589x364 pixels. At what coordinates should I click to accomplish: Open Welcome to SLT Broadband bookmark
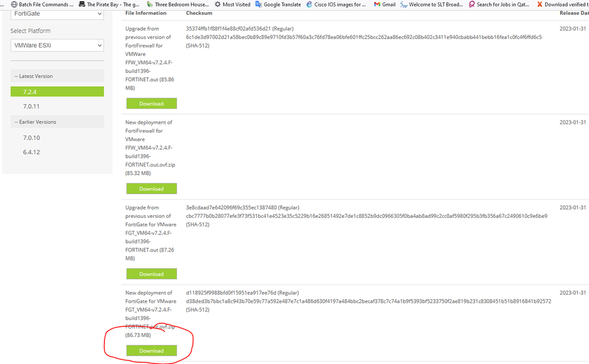[432, 5]
